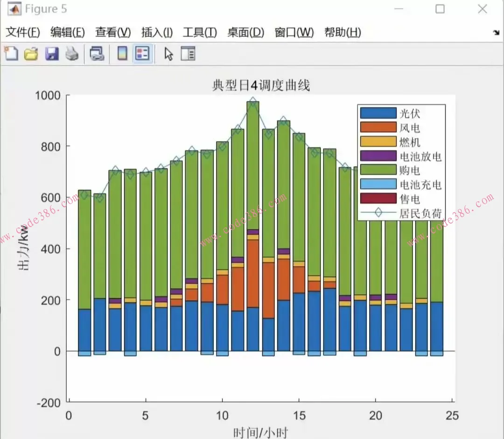Open the 查看(V) menu

(x=112, y=32)
